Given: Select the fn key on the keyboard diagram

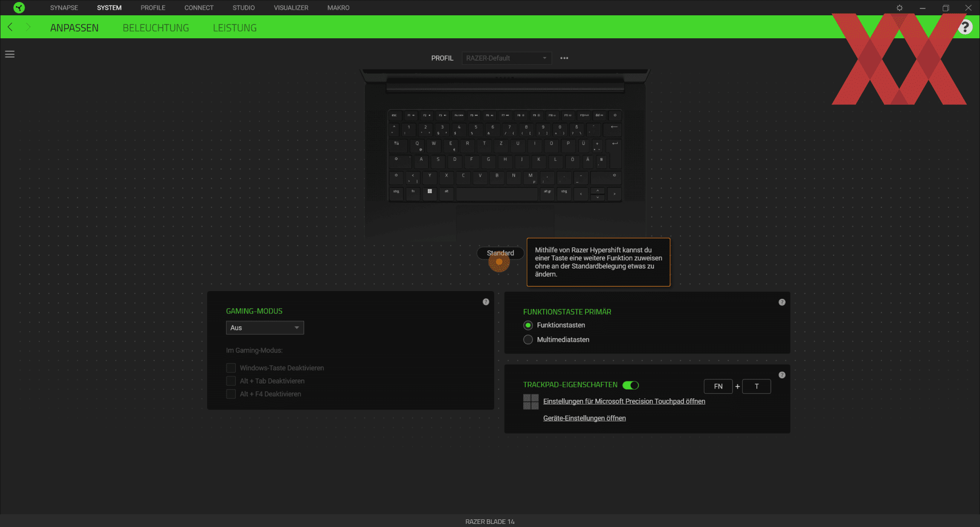Looking at the screenshot, I should pos(413,193).
